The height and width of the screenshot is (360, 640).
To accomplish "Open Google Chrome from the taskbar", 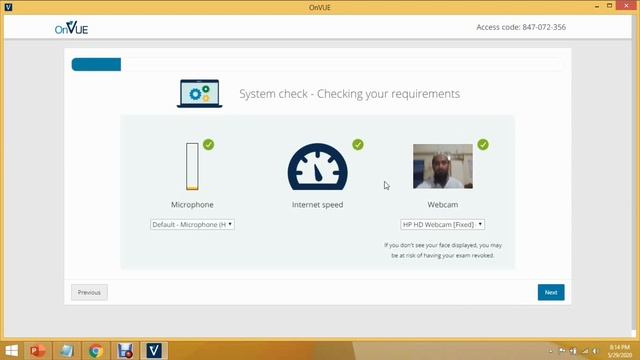I will point(96,351).
